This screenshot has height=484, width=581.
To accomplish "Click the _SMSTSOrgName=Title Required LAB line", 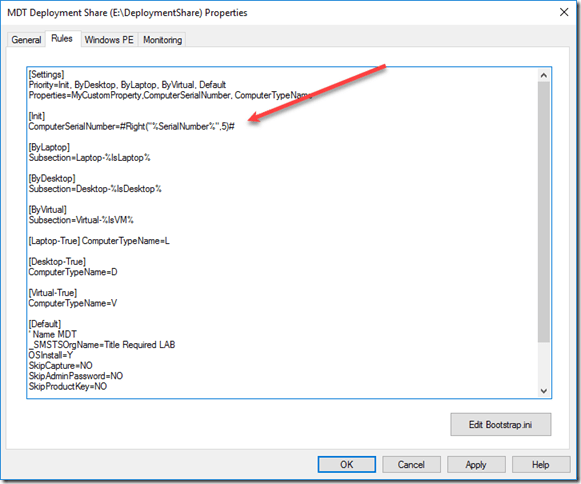I will tap(102, 345).
